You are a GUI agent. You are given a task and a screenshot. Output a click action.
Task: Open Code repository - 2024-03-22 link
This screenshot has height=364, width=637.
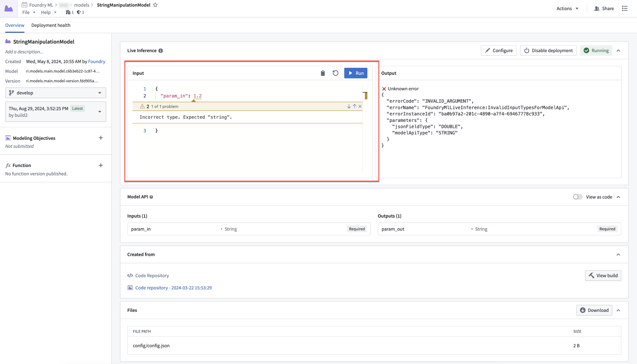(x=173, y=288)
